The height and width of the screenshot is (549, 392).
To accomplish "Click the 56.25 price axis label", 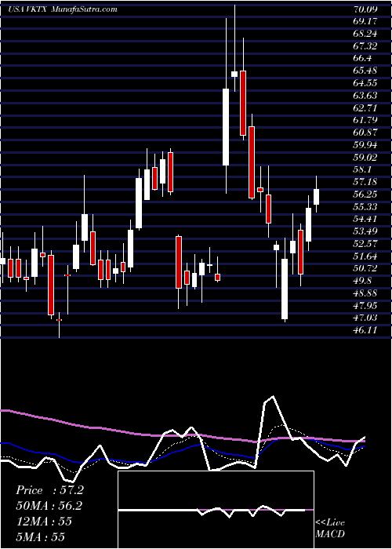I will coord(365,195).
